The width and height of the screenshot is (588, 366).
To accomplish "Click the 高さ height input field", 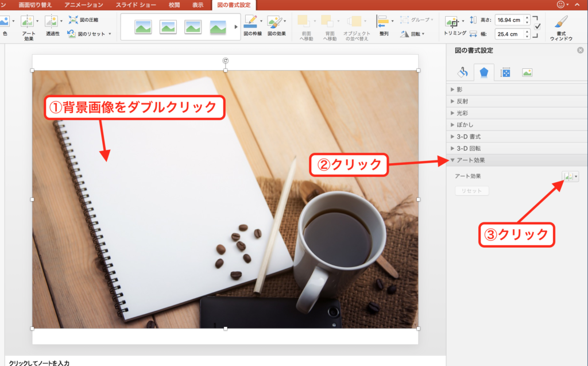I will click(508, 20).
